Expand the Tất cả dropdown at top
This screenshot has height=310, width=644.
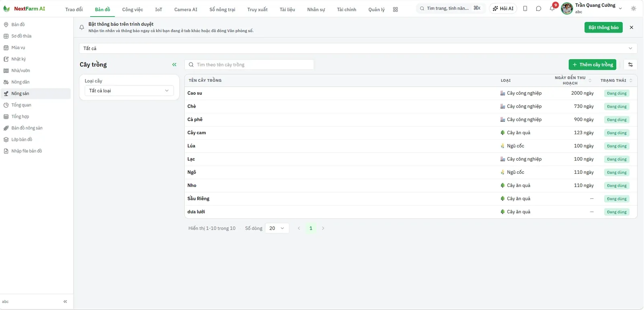(x=358, y=48)
